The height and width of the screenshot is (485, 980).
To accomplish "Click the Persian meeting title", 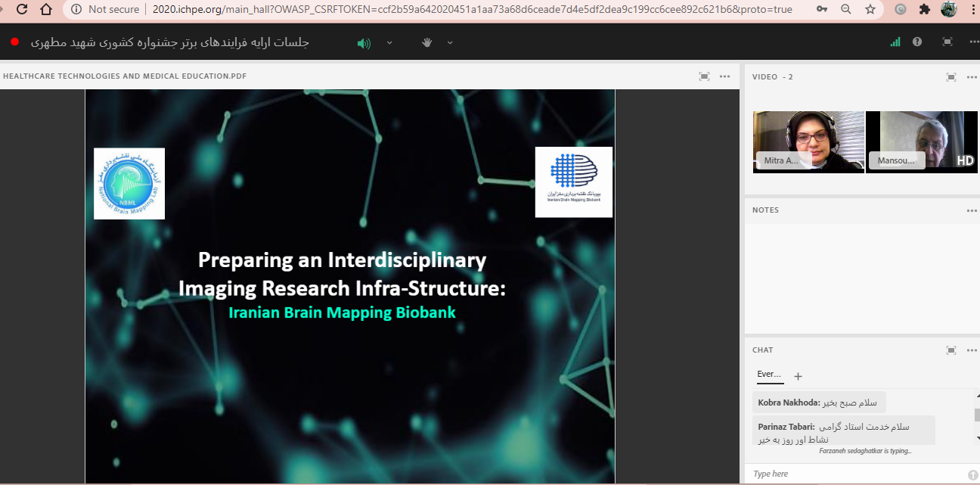I will [170, 42].
